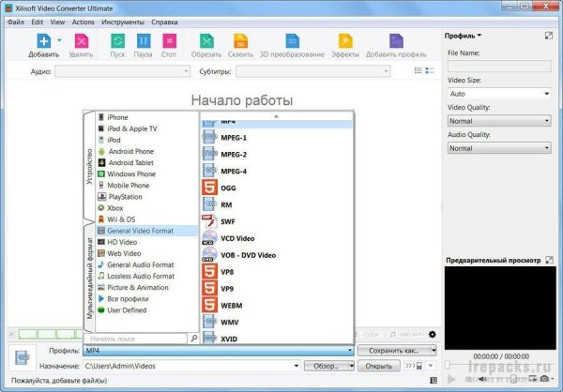The image size is (563, 392).
Task: Choose the SWF Flash format icon
Action: click(x=209, y=221)
